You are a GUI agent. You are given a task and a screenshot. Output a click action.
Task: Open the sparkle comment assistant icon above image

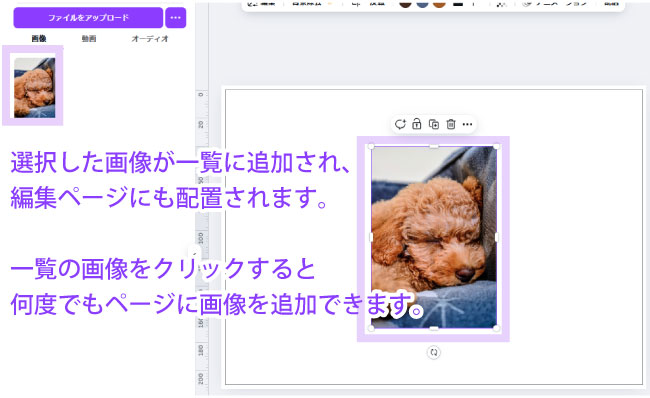point(400,124)
